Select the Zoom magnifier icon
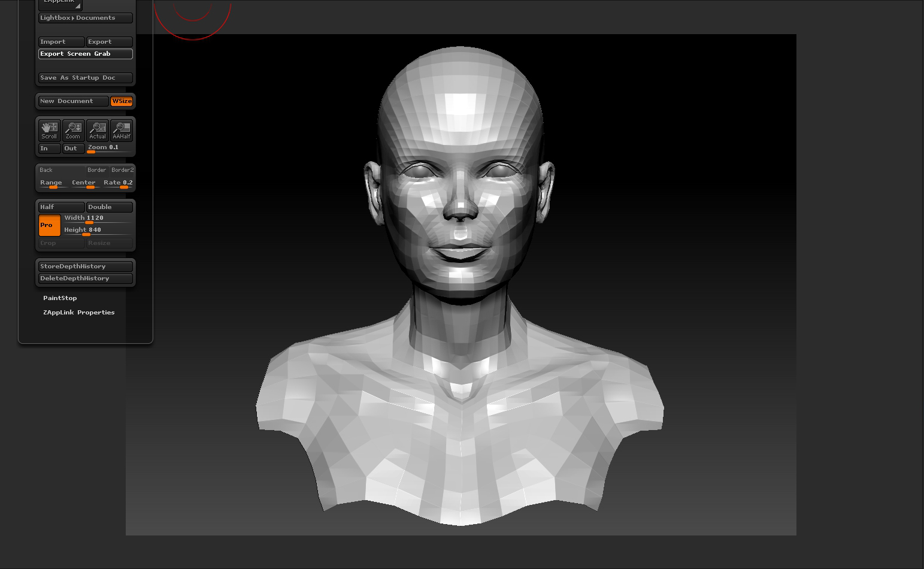Viewport: 924px width, 569px height. (x=73, y=131)
